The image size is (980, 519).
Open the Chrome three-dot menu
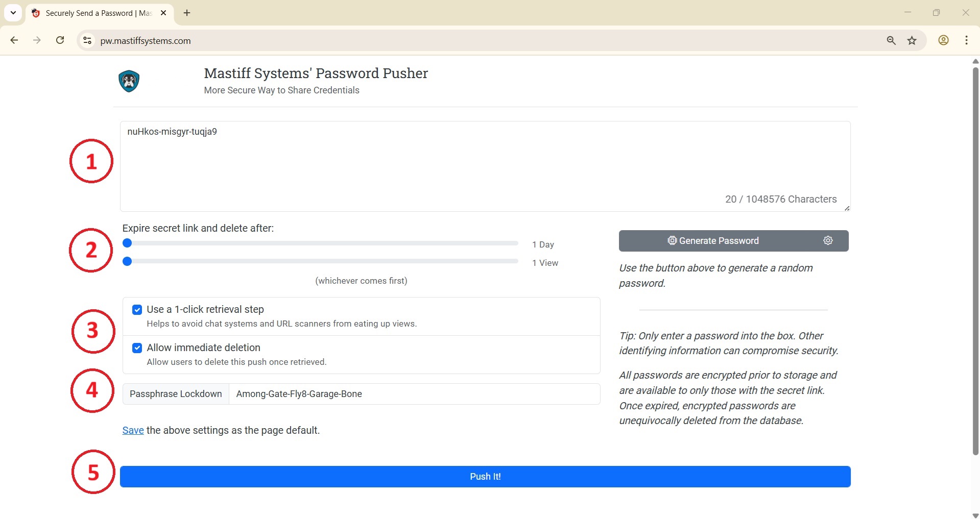(966, 41)
